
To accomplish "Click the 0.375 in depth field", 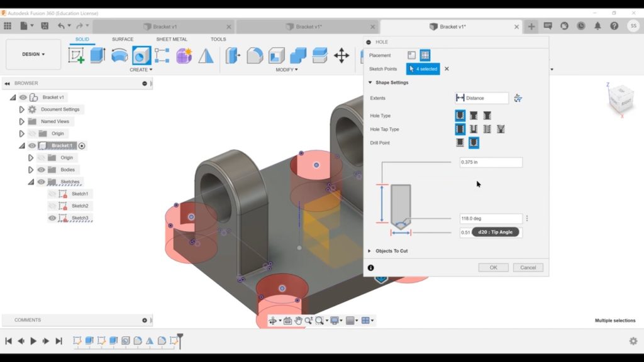I will pyautogui.click(x=491, y=163).
